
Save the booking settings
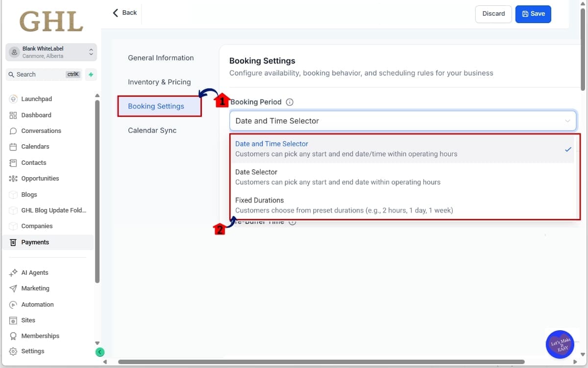tap(533, 14)
